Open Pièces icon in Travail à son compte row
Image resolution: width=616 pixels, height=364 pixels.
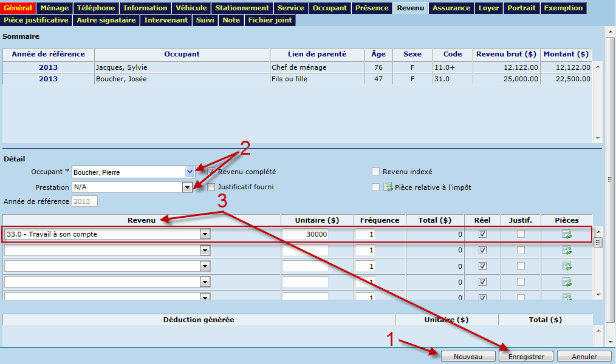(567, 234)
